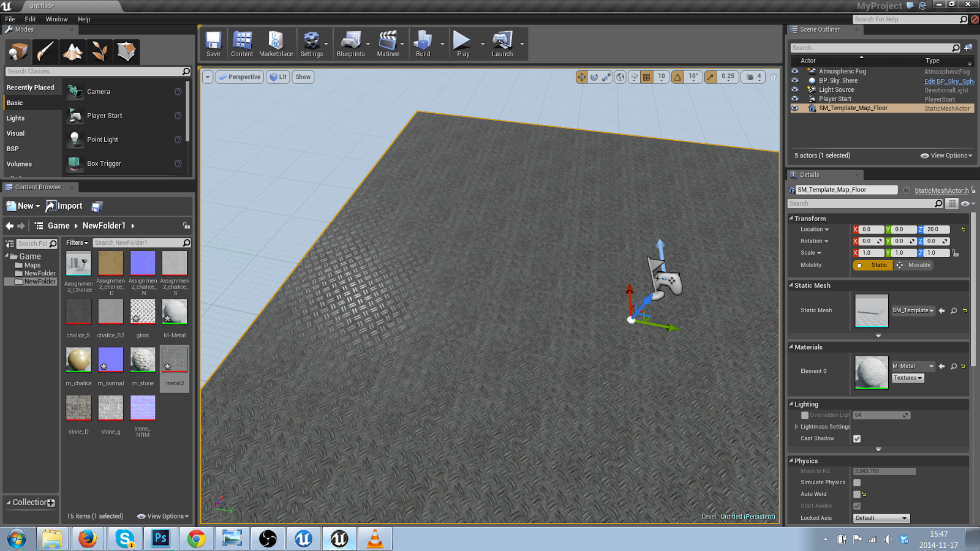Screen dimensions: 980x551
Task: Select the Volumes category in Modes
Action: (32, 164)
